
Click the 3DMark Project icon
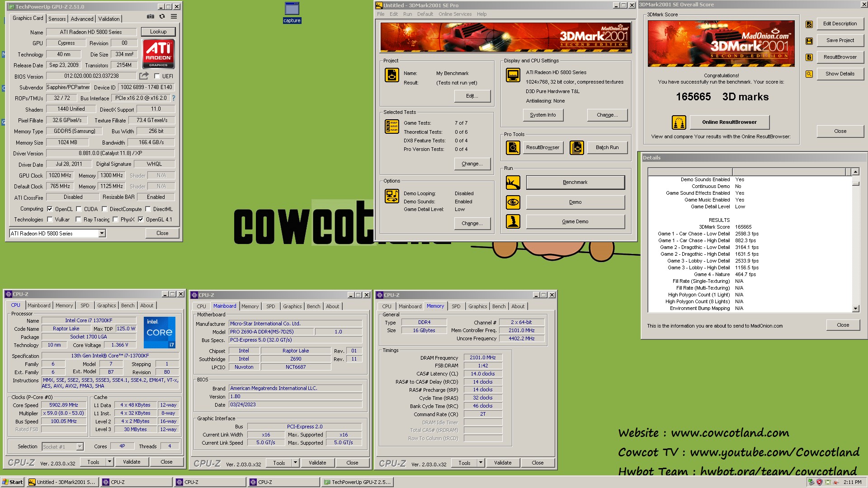point(392,75)
